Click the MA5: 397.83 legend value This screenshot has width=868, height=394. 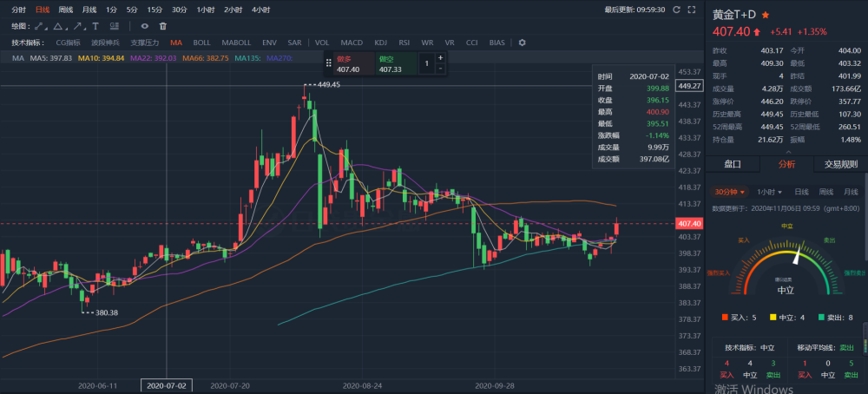51,58
